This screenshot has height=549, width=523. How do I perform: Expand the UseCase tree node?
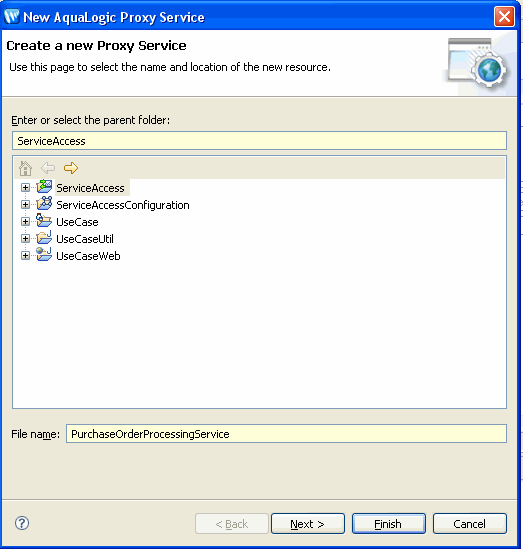pyautogui.click(x=25, y=222)
